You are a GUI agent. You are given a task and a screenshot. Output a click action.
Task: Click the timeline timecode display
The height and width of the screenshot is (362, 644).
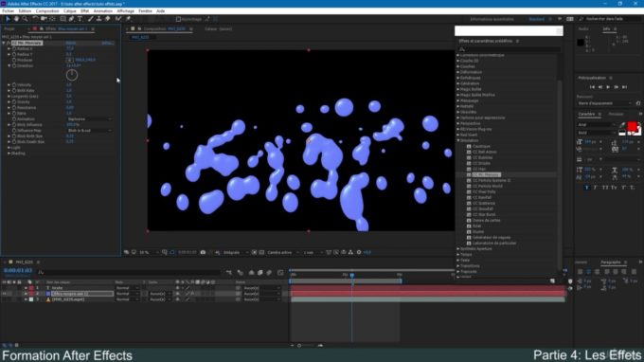18,270
